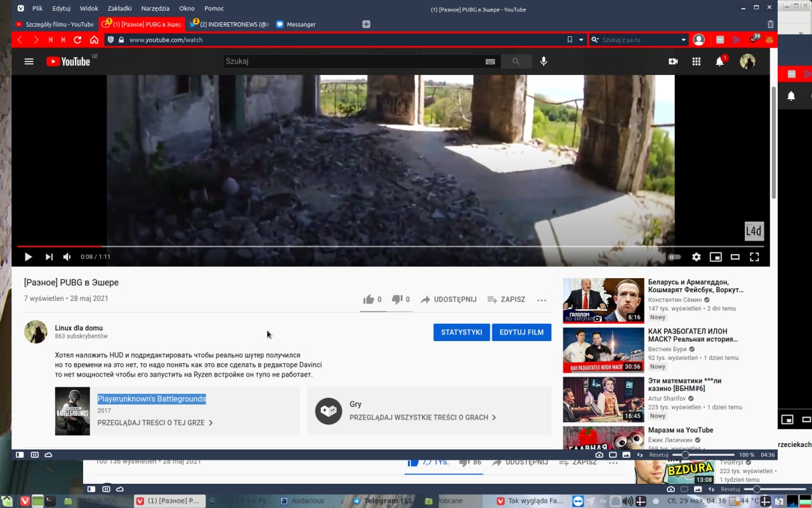
Task: Switch the player to theater mode
Action: (x=735, y=257)
